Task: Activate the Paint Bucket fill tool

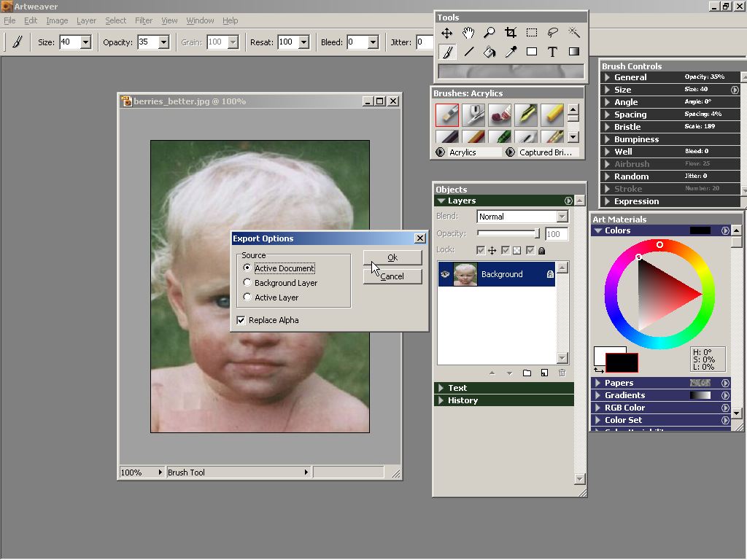Action: click(489, 52)
